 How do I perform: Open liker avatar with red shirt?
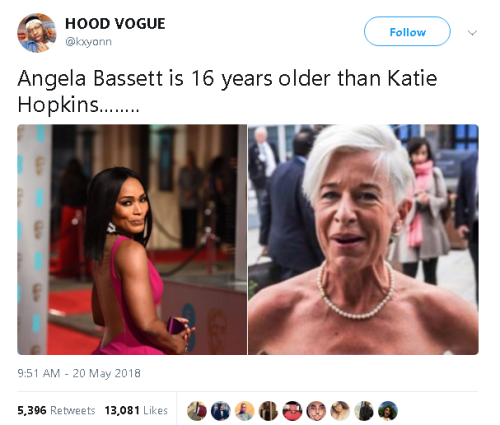click(292, 411)
